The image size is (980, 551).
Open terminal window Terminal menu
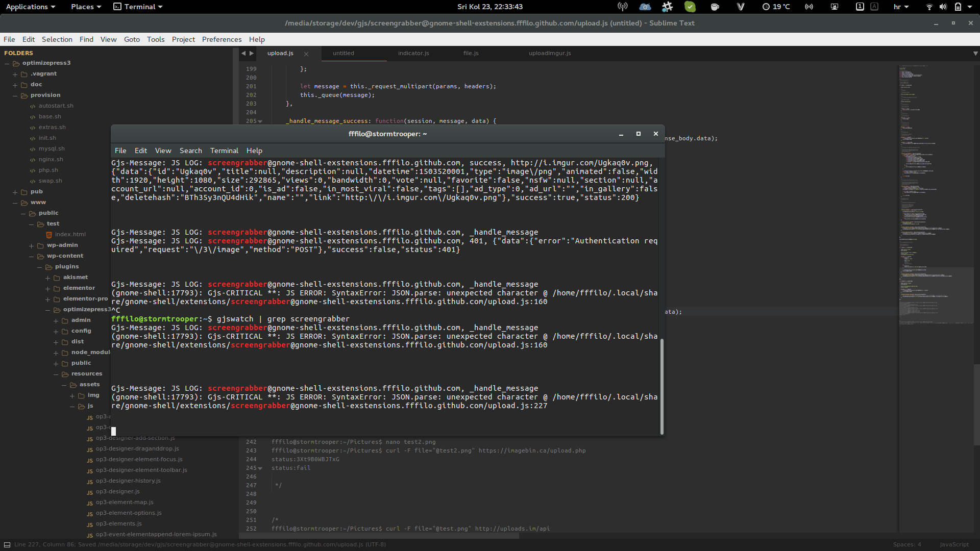pyautogui.click(x=224, y=151)
